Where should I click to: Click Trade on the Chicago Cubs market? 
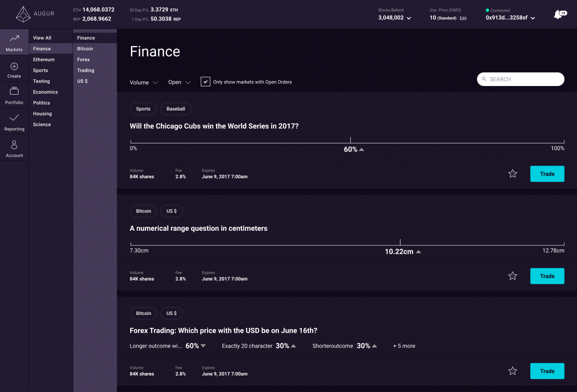tap(547, 174)
